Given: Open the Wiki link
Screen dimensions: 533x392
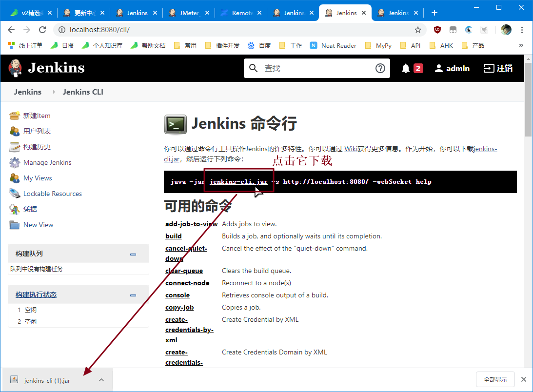Looking at the screenshot, I should pos(351,149).
